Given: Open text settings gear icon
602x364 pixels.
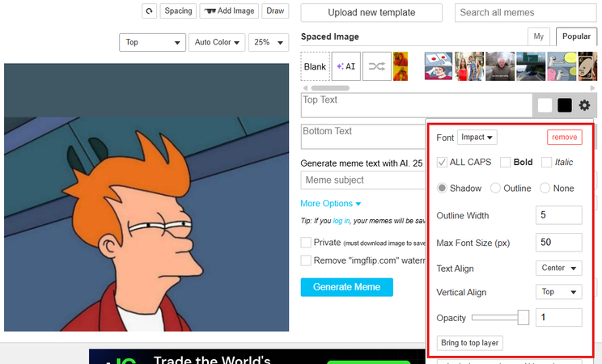Looking at the screenshot, I should point(584,105).
